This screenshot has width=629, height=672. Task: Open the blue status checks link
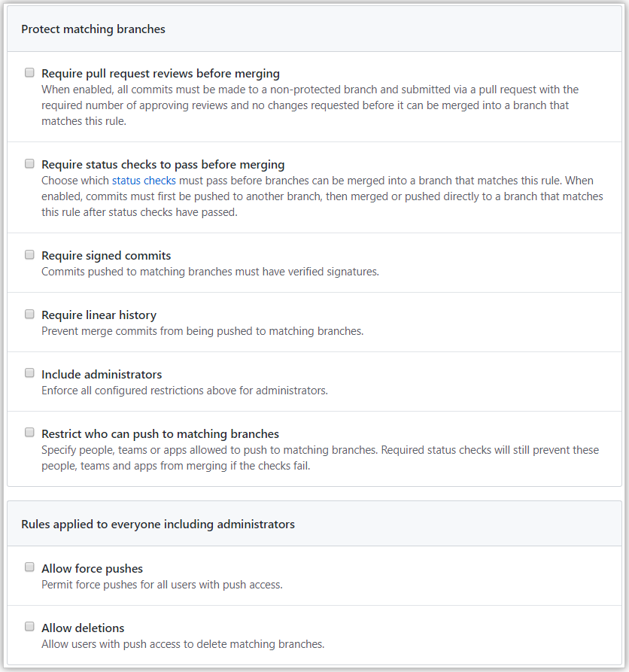click(x=144, y=181)
